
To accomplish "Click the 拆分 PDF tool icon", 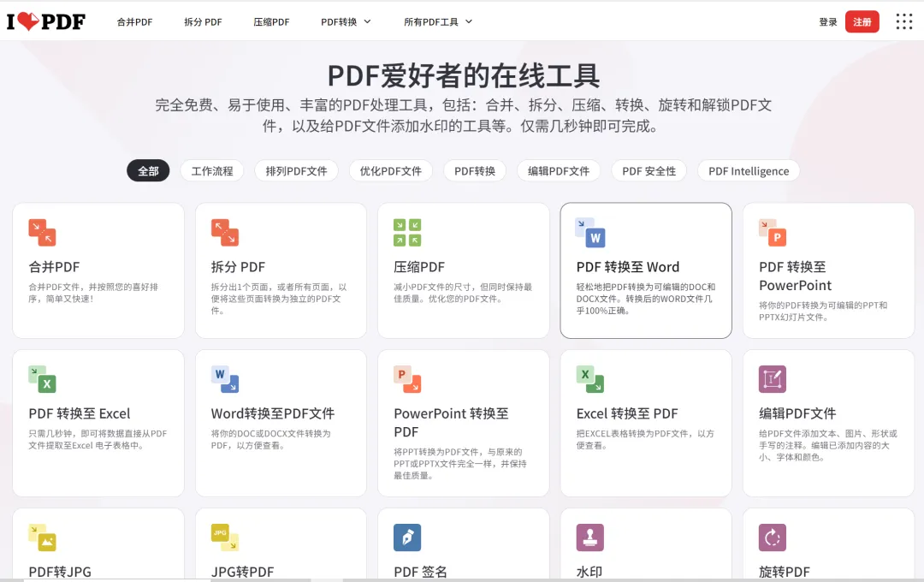I will coord(224,232).
